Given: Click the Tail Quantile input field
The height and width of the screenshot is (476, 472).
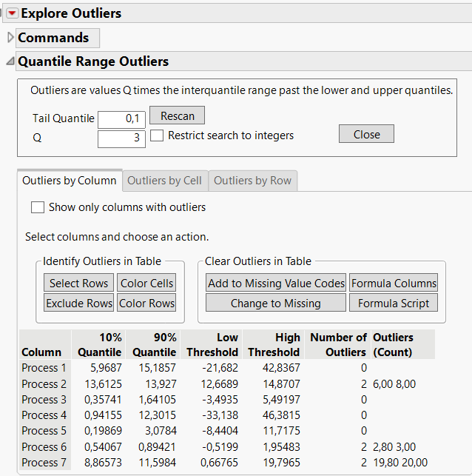Looking at the screenshot, I should click(x=121, y=119).
